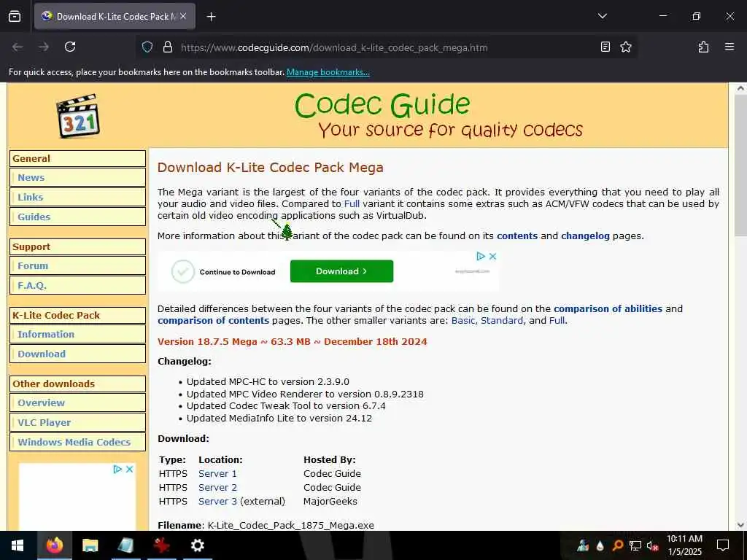Open the contents page link

point(517,236)
